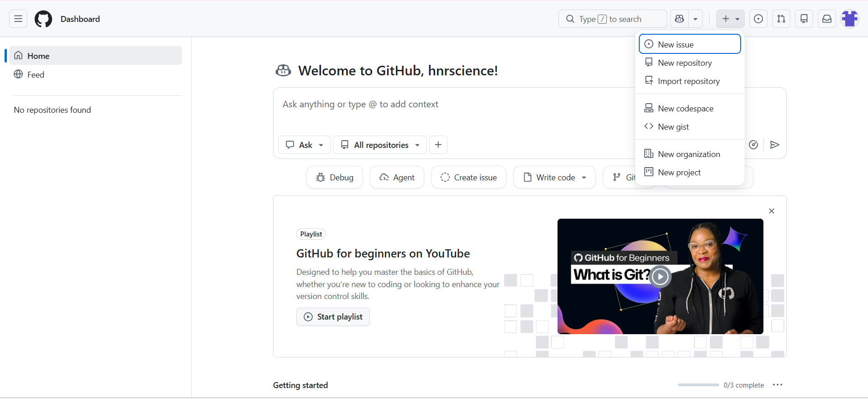This screenshot has width=868, height=399.
Task: Toggle the Create new plus dropdown
Action: pyautogui.click(x=731, y=19)
